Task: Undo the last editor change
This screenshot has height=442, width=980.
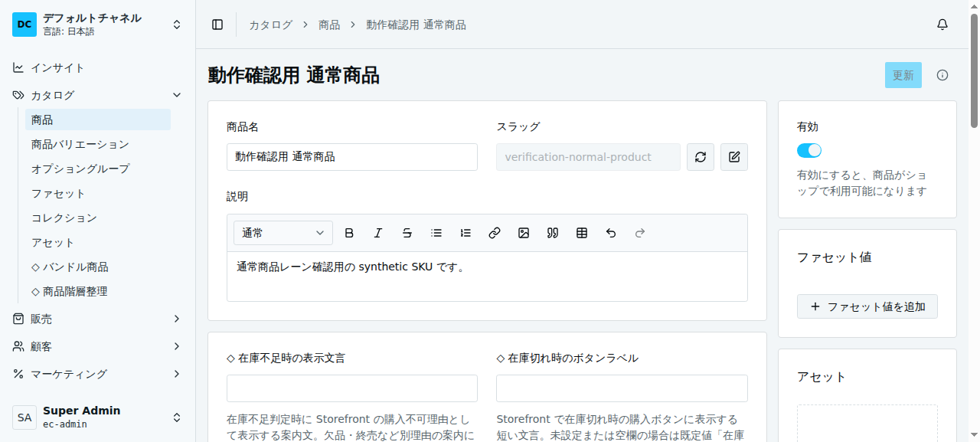Action: pos(611,233)
